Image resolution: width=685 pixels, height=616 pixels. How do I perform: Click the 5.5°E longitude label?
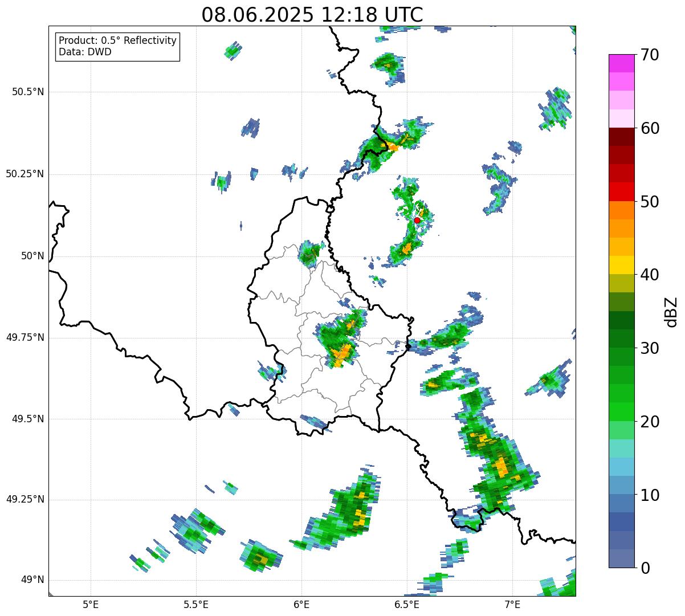tap(196, 605)
